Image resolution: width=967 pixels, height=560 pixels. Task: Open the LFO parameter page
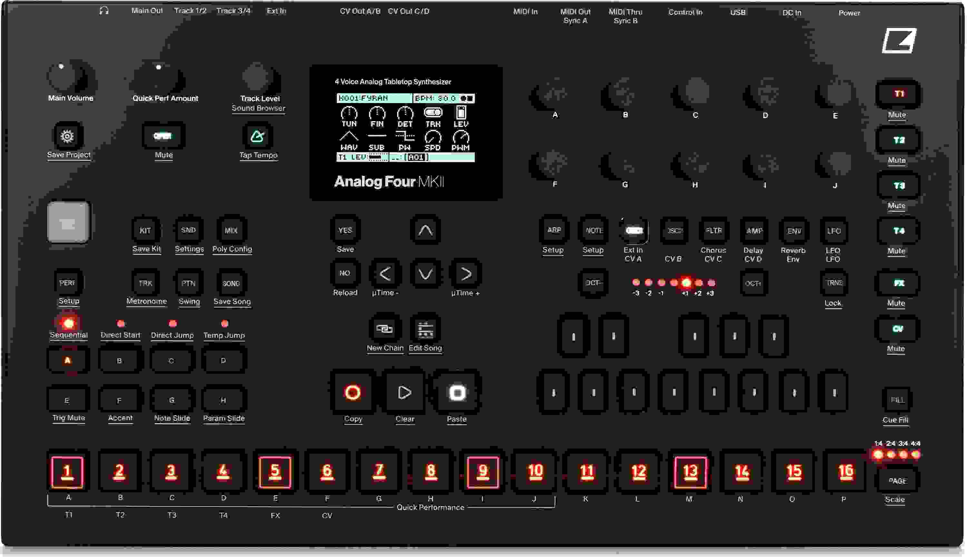coord(834,231)
